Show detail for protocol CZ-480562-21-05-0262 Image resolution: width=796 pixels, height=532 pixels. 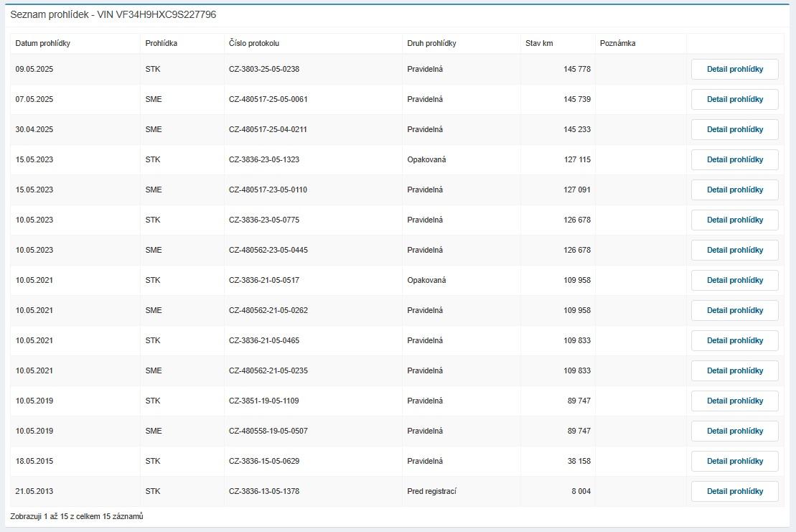tap(734, 310)
